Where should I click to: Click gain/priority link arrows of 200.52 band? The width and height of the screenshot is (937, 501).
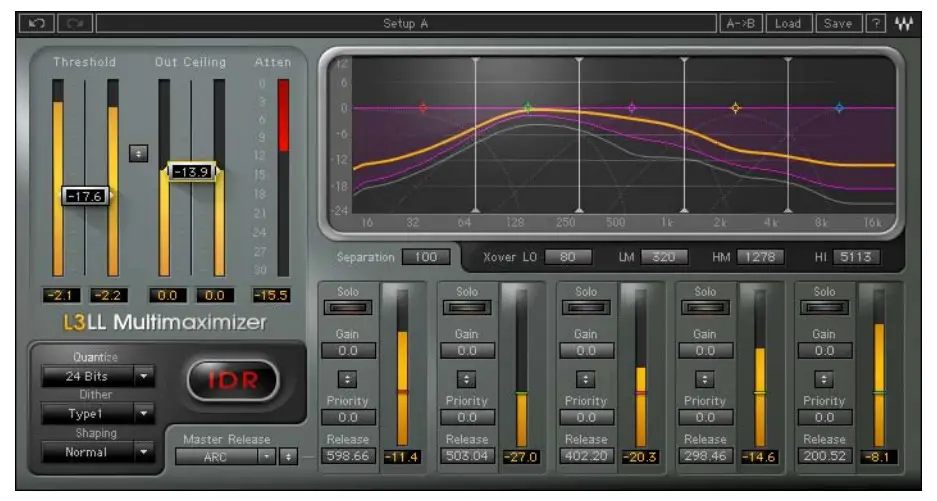[824, 379]
